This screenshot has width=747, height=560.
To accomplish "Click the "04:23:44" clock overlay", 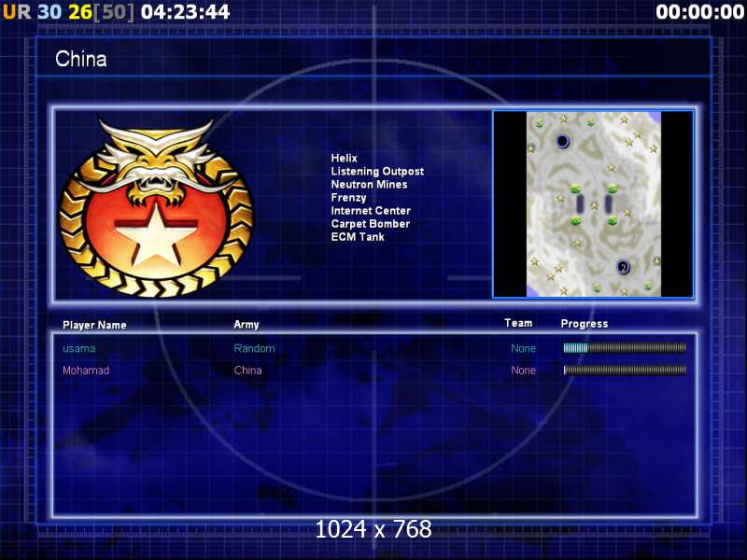I will (x=186, y=12).
